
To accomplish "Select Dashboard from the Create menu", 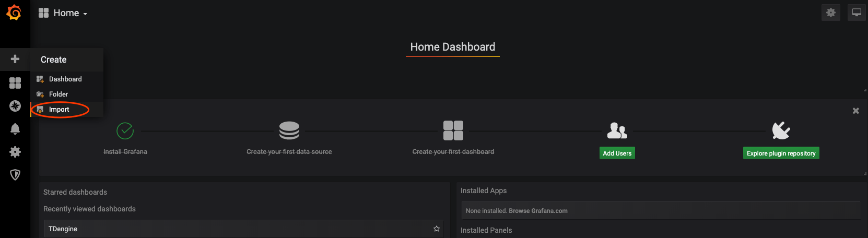I will pos(65,79).
